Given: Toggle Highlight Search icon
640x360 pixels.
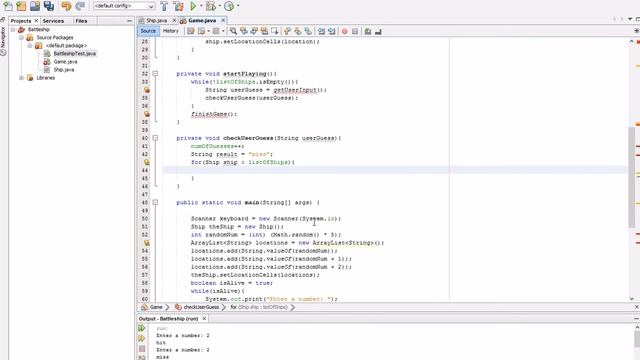Looking at the screenshot, I should pyautogui.click(x=264, y=31).
